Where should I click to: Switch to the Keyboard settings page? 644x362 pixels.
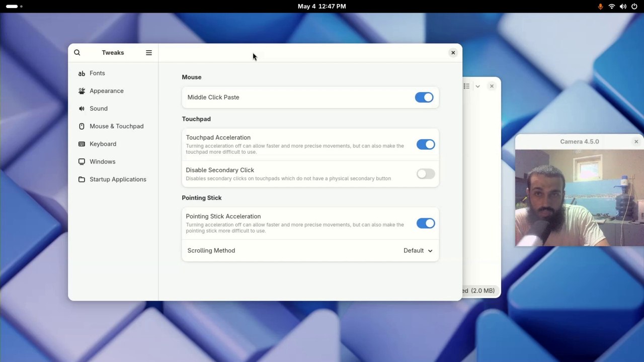click(113, 144)
